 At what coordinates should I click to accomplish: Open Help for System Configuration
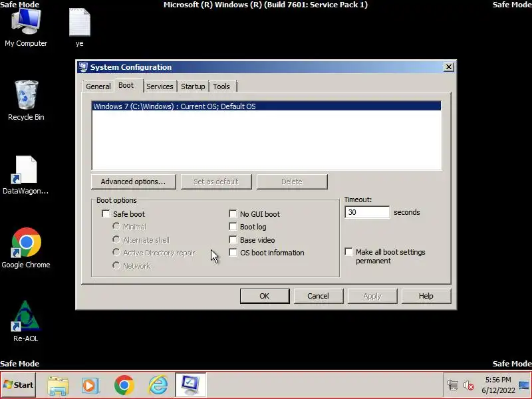(426, 296)
